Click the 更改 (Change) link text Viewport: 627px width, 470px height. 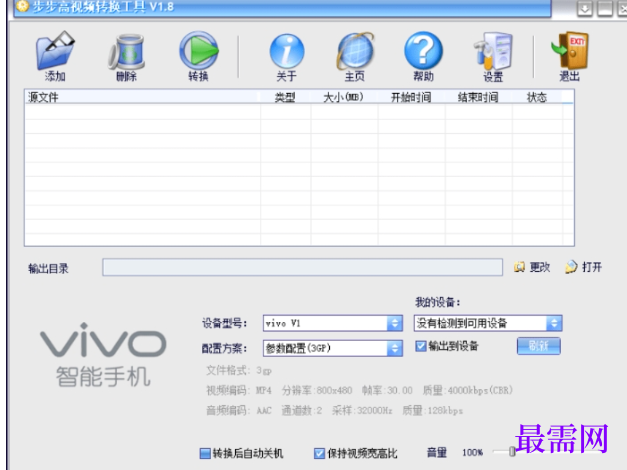(x=540, y=267)
